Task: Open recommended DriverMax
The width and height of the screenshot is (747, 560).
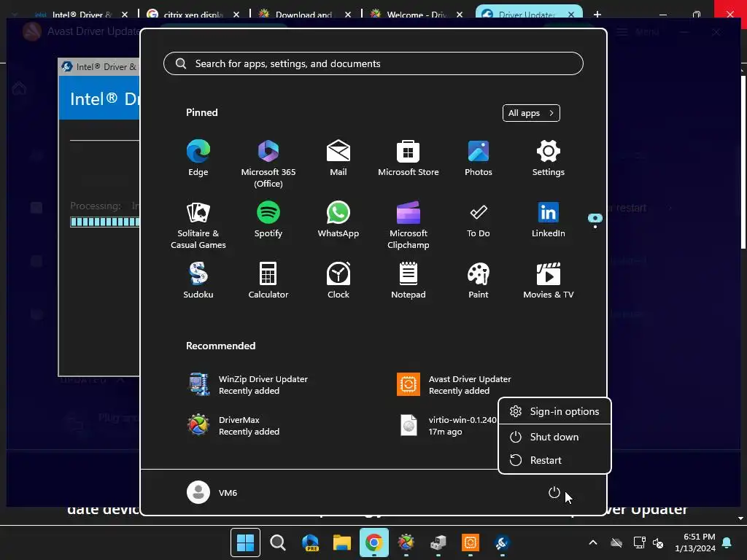Action: [x=233, y=426]
